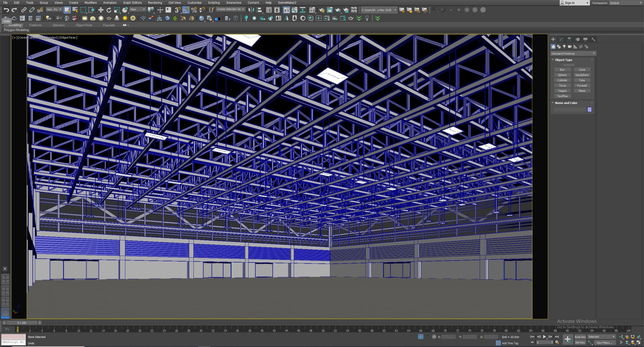Click the Set Key button
Image resolution: width=644 pixels, height=347 pixels.
pos(580,343)
